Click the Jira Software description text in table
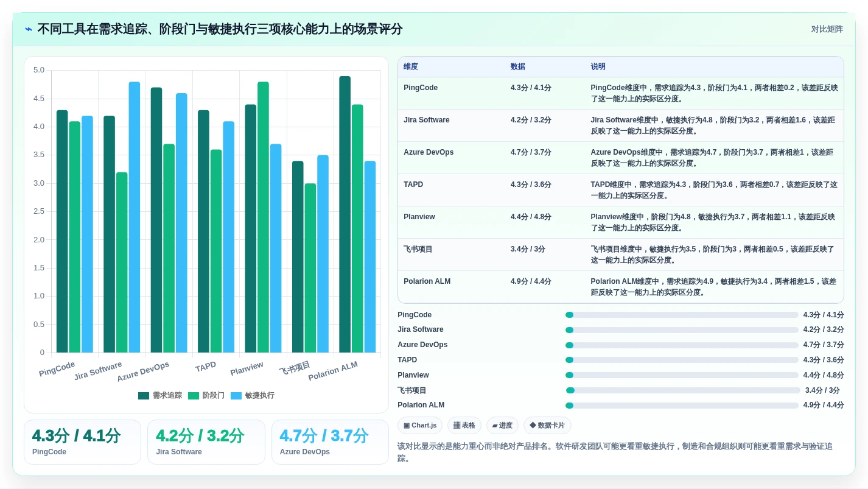868x489 pixels. [713, 125]
